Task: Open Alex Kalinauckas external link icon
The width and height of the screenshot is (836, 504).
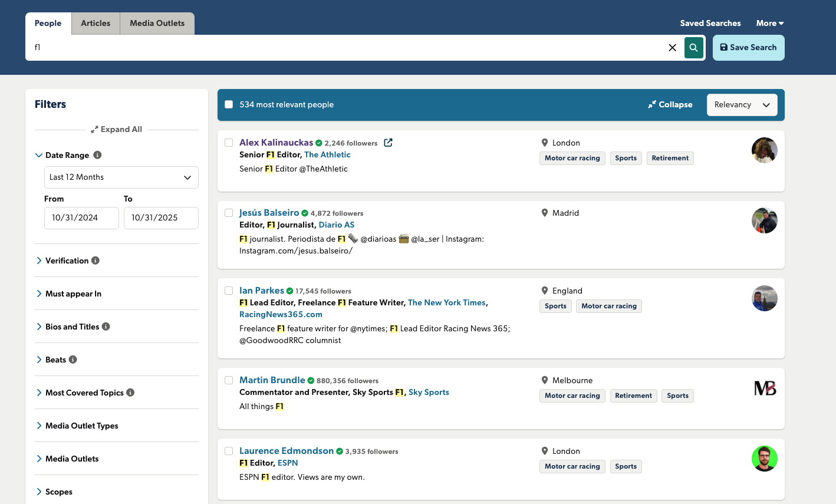Action: (388, 143)
